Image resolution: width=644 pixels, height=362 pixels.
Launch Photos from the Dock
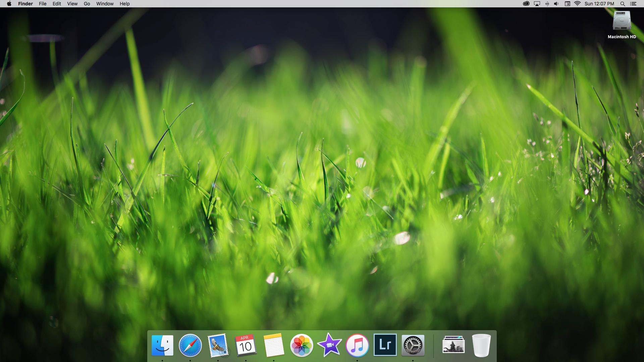[302, 345]
